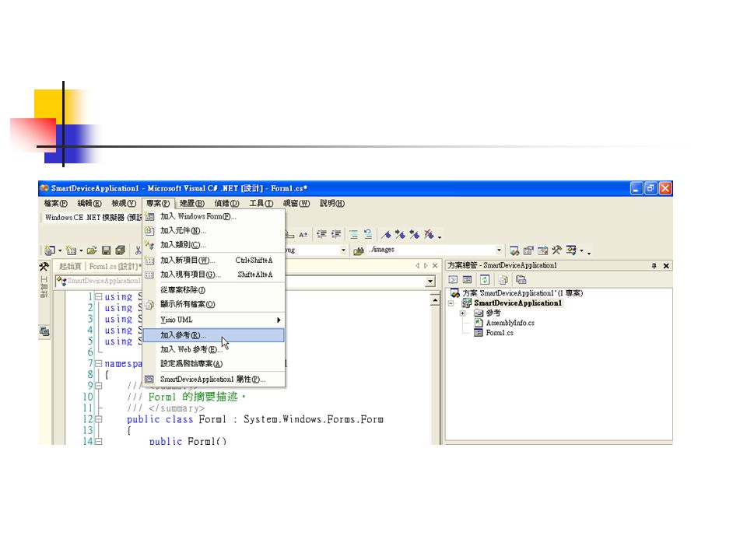Click the Save floppy disk icon

[x=107, y=250]
